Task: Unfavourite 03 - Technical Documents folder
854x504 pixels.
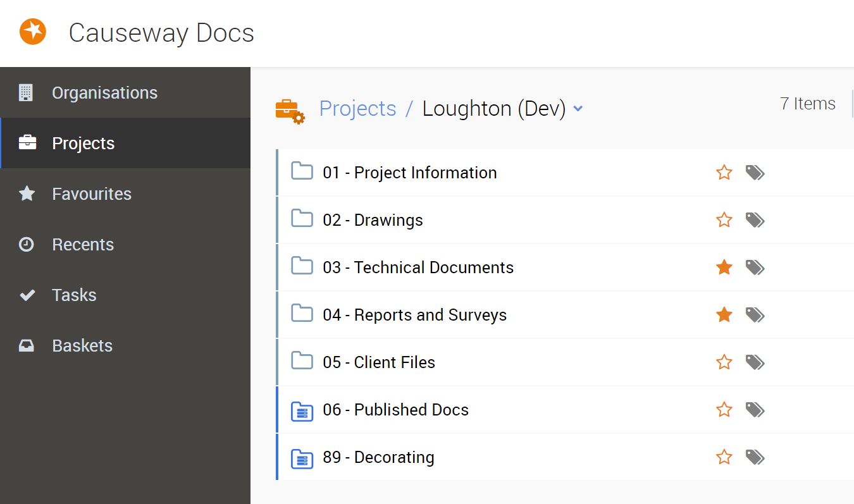Action: (724, 267)
